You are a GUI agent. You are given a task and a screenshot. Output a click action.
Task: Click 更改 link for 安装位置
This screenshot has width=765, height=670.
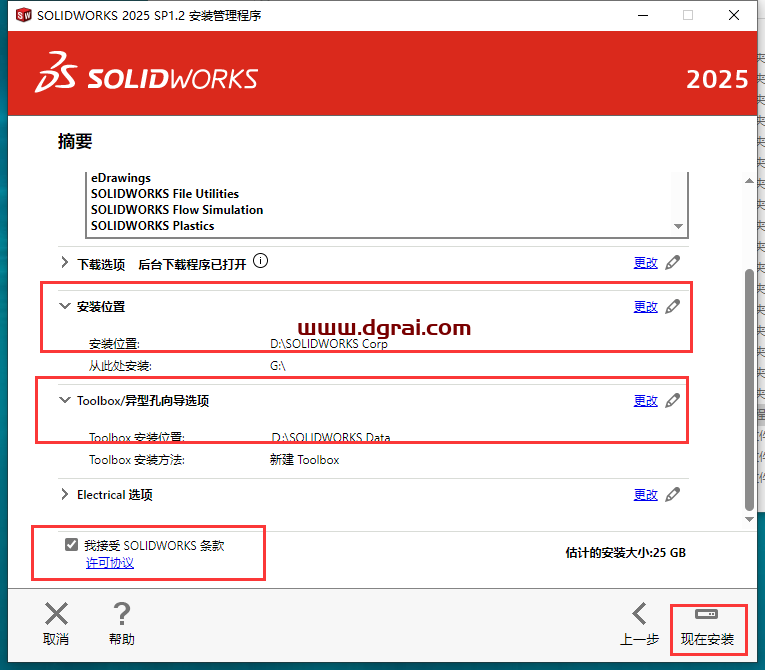pyautogui.click(x=645, y=307)
